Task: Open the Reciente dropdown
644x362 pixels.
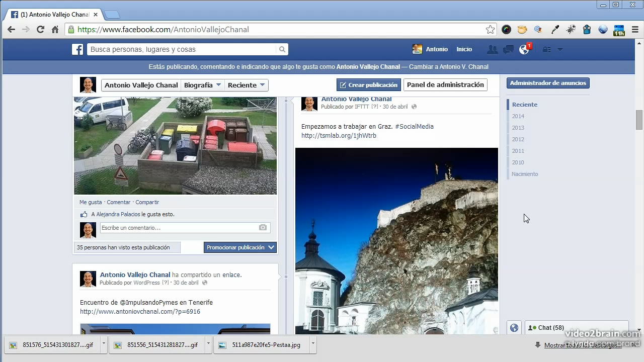Action: tap(247, 85)
